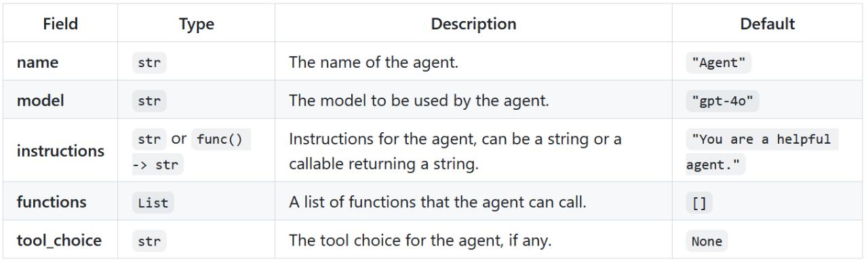Click the List type code tag
Image resolution: width=868 pixels, height=261 pixels.
(x=153, y=201)
